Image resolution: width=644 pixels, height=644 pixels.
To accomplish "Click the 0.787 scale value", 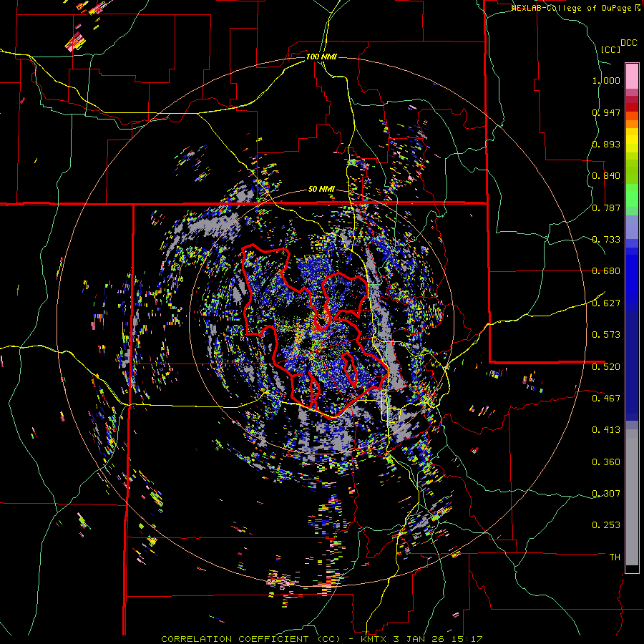I will (x=606, y=208).
